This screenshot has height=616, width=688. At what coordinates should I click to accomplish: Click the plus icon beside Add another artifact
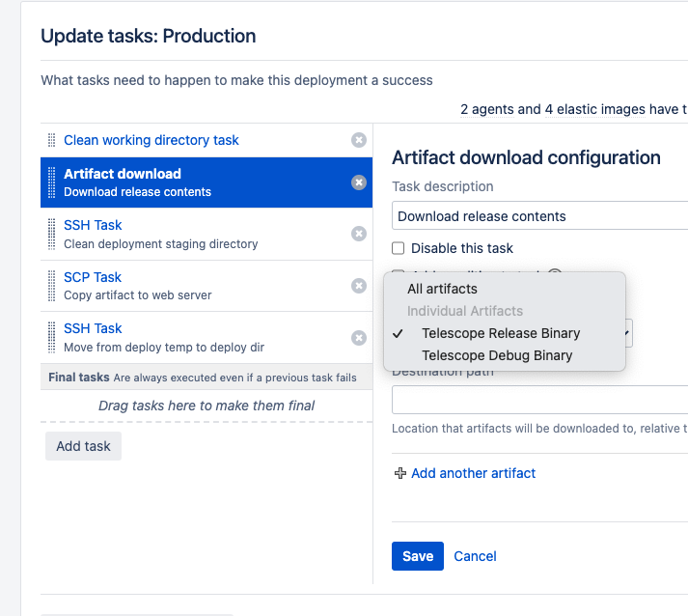point(400,473)
